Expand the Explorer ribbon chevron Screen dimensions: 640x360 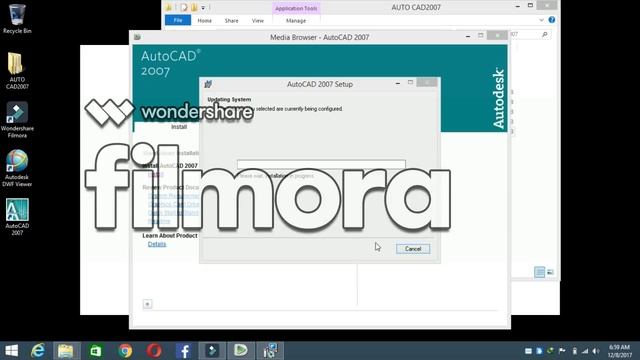click(x=541, y=20)
